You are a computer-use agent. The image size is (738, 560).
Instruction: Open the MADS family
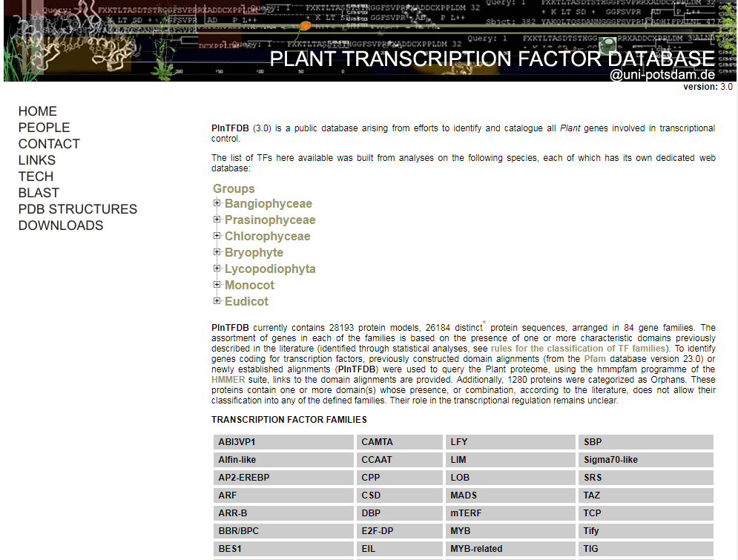pos(510,495)
